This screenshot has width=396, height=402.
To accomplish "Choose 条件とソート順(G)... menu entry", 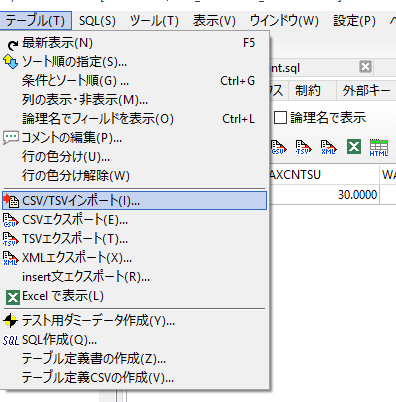I will [x=134, y=81].
